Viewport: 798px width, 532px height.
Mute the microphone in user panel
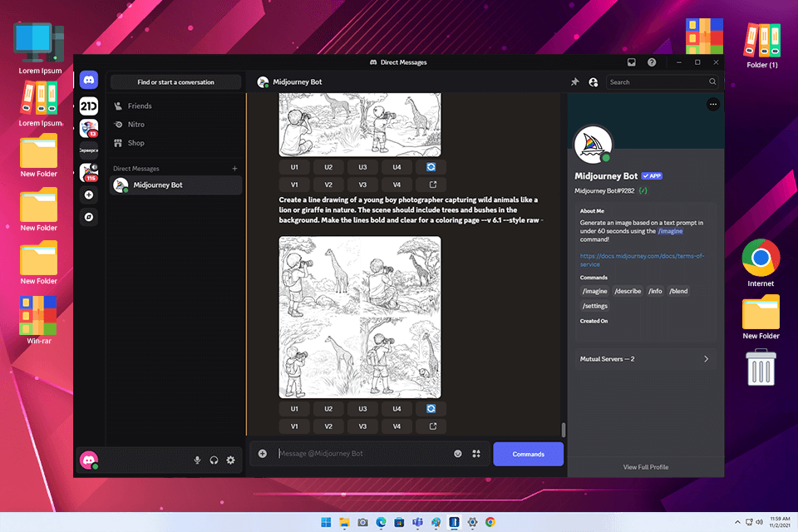click(x=197, y=461)
